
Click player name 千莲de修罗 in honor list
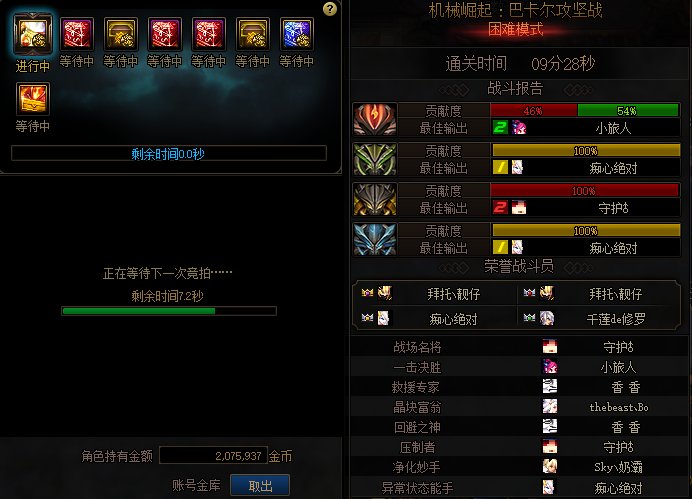click(x=616, y=319)
